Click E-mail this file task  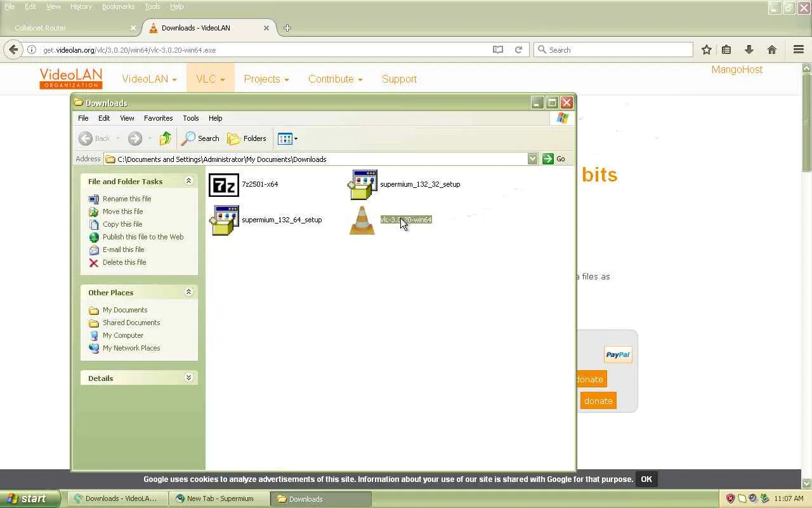coord(123,250)
